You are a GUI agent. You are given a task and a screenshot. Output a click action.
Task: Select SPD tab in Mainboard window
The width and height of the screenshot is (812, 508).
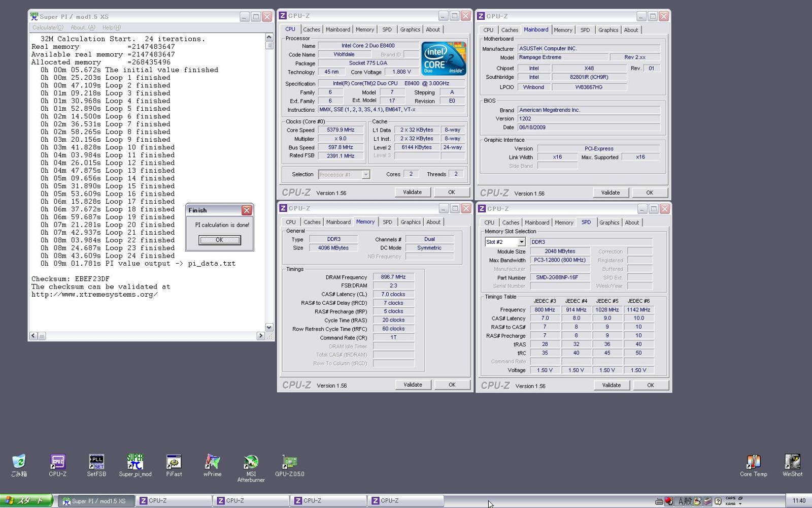585,30
